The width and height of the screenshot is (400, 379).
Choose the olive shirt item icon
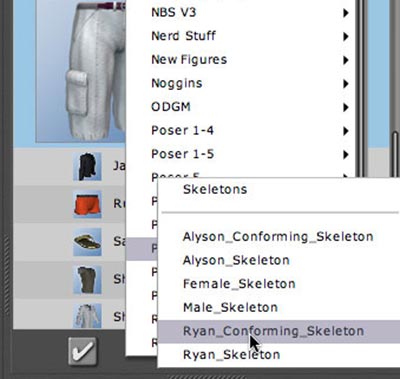(x=87, y=280)
